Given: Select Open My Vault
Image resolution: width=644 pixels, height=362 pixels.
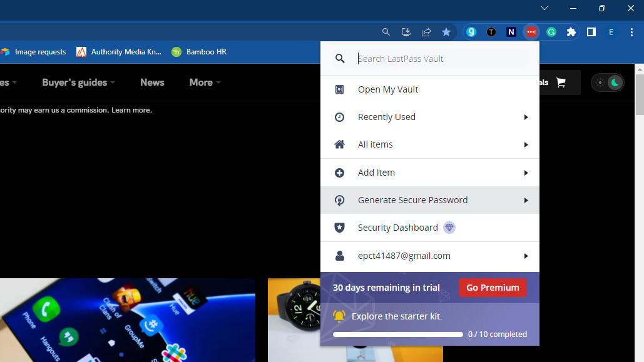Looking at the screenshot, I should [x=388, y=89].
